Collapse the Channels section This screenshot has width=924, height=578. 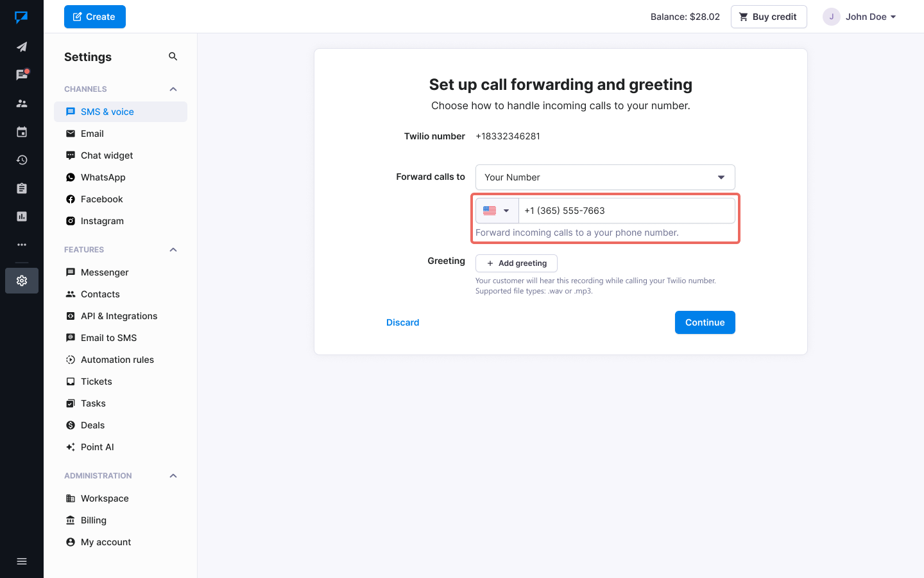(173, 89)
